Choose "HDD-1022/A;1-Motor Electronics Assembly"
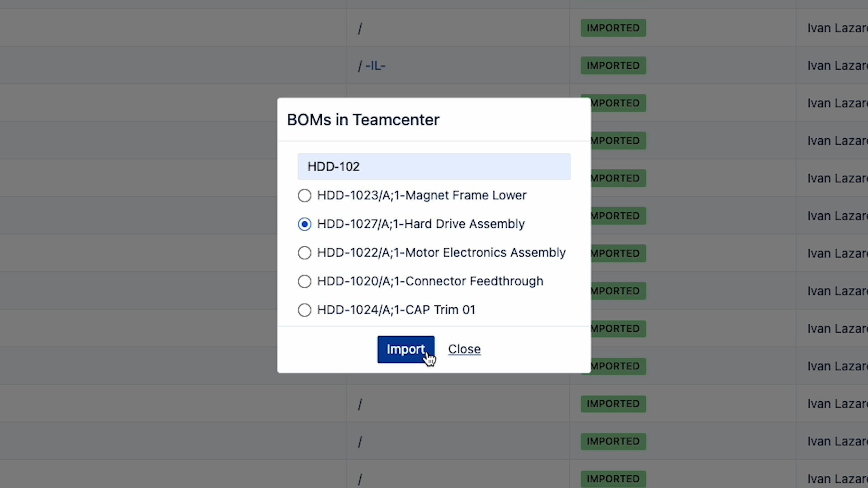 tap(304, 253)
